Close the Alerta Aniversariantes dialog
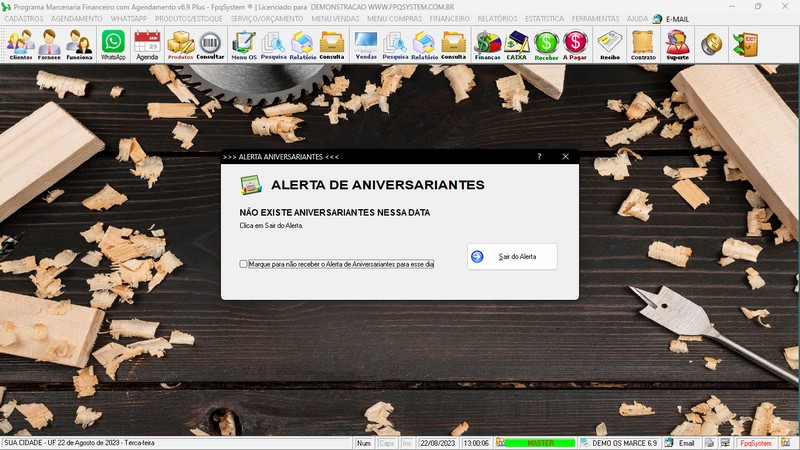Viewport: 800px width, 450px height. [565, 157]
